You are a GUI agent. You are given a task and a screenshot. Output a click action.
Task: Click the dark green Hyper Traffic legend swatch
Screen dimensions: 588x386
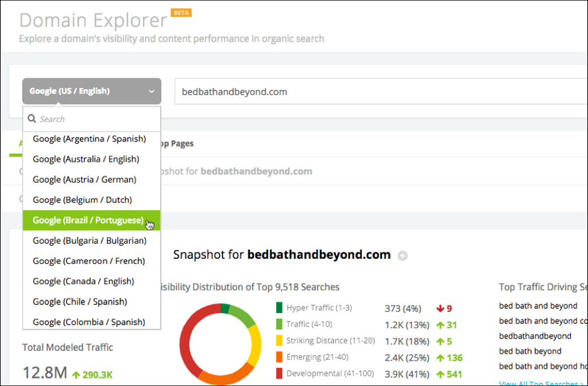point(279,308)
